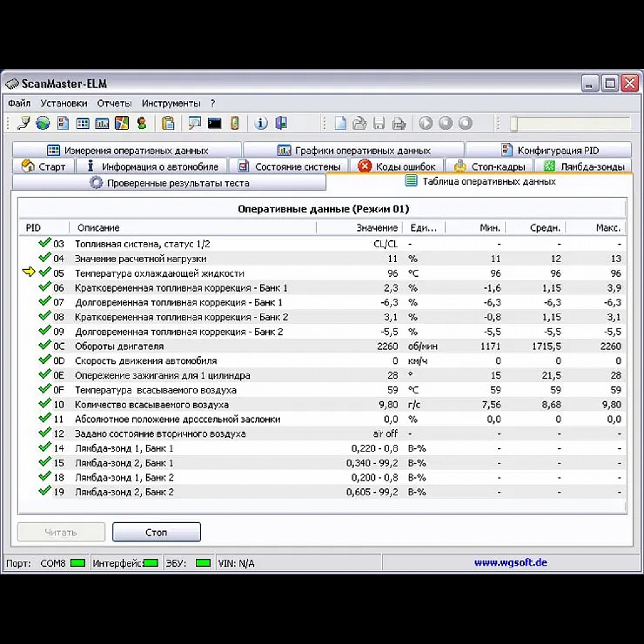Click the clipboard icon in toolbar
Screen dimensions: 644x644
pos(168,123)
